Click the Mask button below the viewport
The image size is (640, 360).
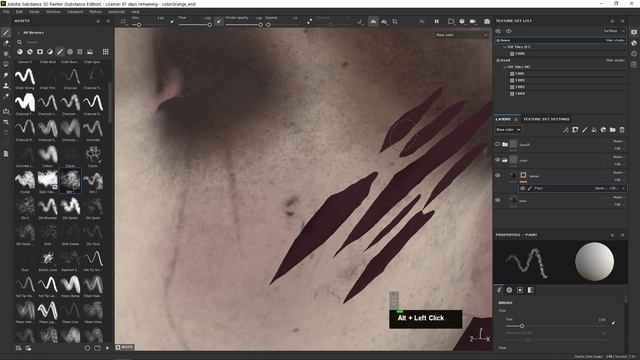[124, 347]
